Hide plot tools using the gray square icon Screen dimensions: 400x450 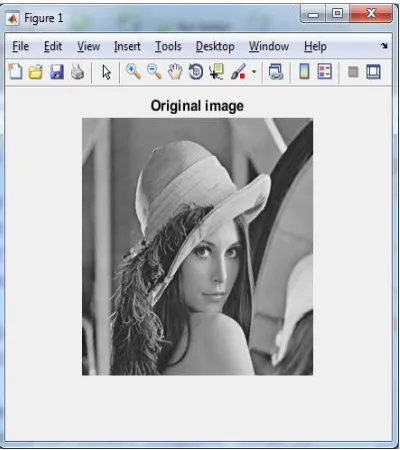click(353, 72)
